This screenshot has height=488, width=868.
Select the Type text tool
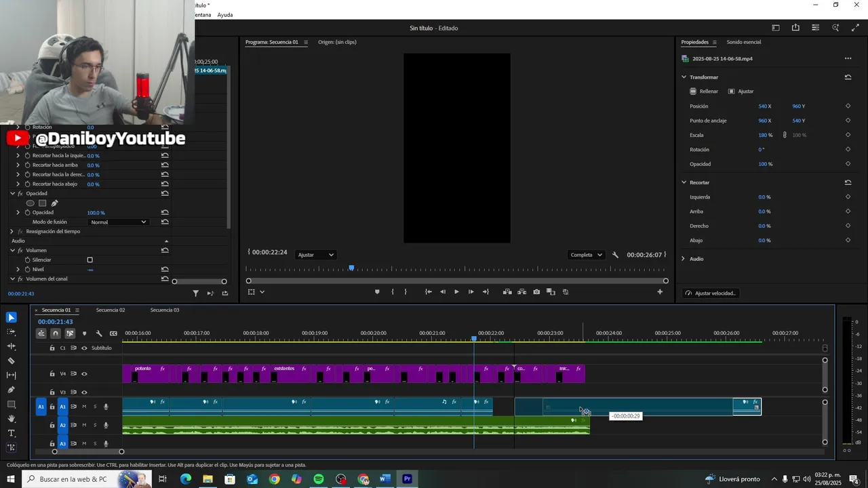(x=12, y=433)
